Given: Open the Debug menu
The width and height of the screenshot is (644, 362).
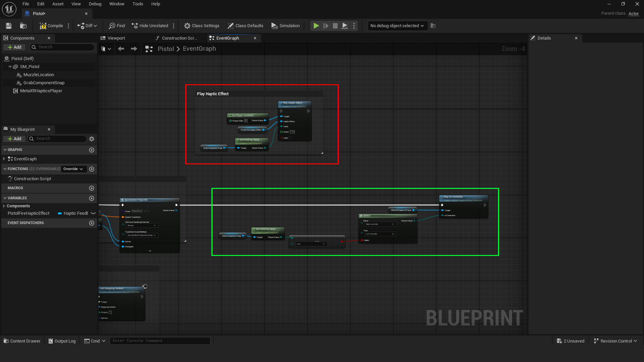Looking at the screenshot, I should (95, 4).
